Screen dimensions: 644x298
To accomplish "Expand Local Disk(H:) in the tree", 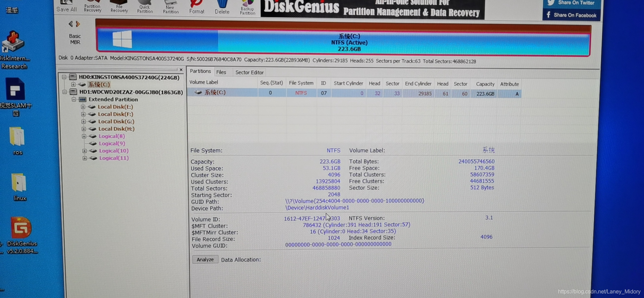I will pyautogui.click(x=84, y=129).
